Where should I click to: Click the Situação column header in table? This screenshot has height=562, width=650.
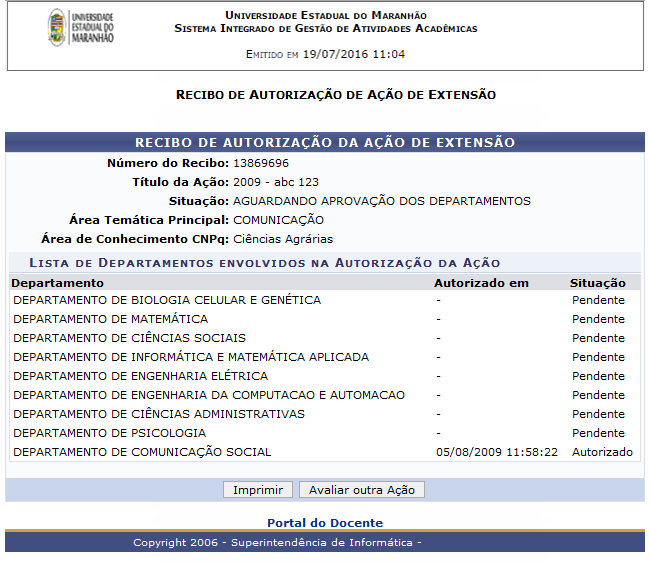coord(597,283)
